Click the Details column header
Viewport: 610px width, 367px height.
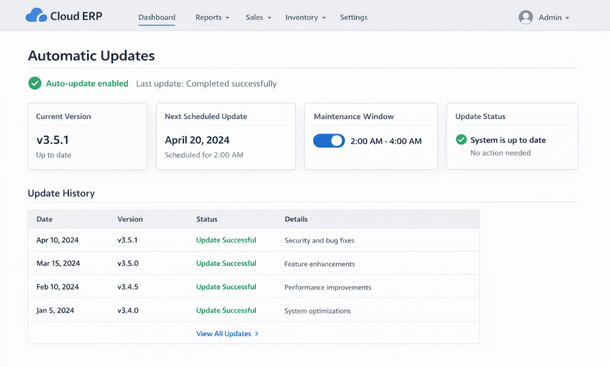(x=296, y=219)
